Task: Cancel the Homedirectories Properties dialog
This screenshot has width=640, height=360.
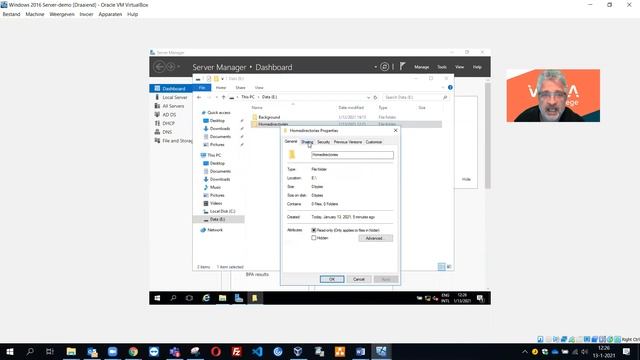Action: click(359, 279)
